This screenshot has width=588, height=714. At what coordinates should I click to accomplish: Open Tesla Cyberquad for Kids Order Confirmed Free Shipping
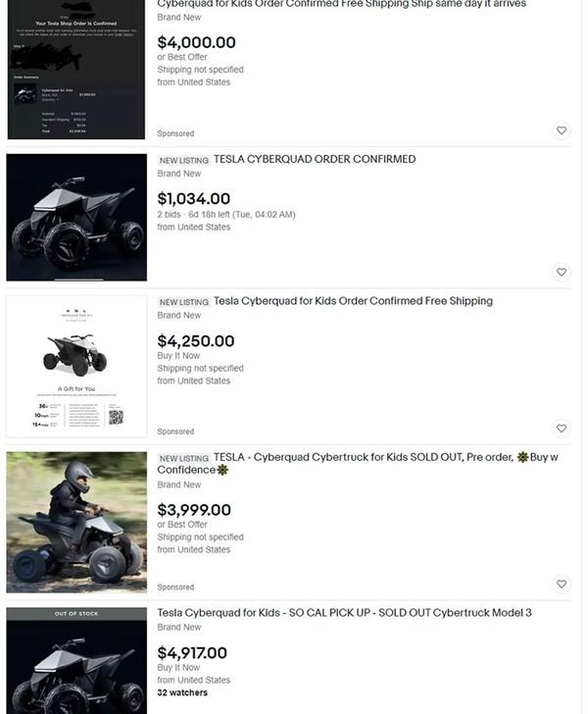(x=353, y=301)
